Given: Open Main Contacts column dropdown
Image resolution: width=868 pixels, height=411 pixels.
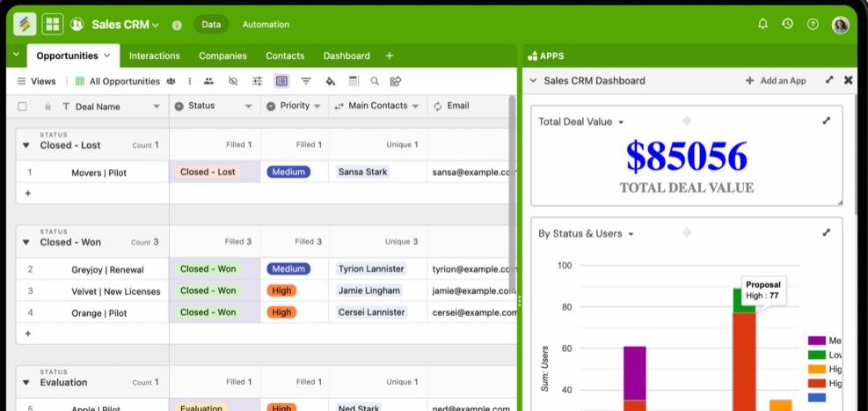Looking at the screenshot, I should pos(415,106).
